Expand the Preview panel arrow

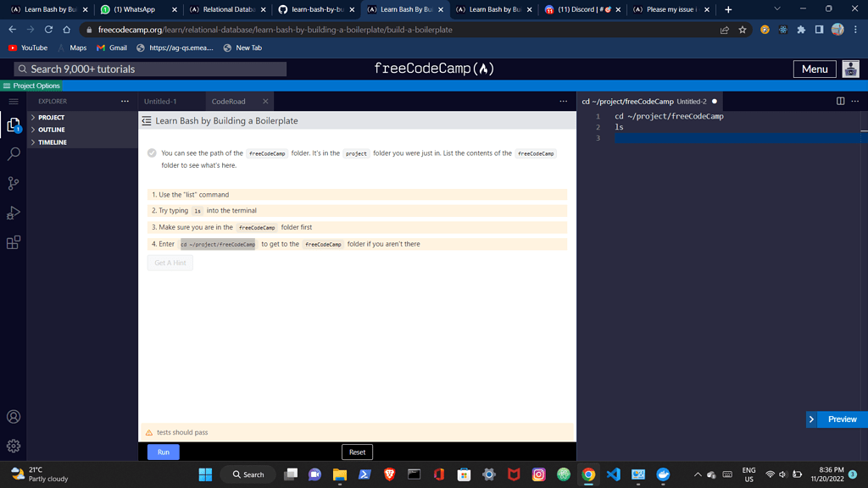point(811,419)
